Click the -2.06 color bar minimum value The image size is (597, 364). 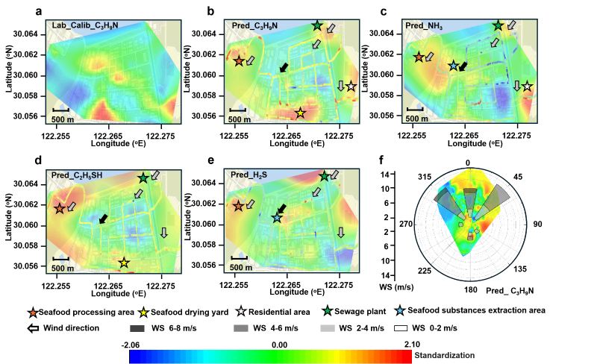point(130,345)
